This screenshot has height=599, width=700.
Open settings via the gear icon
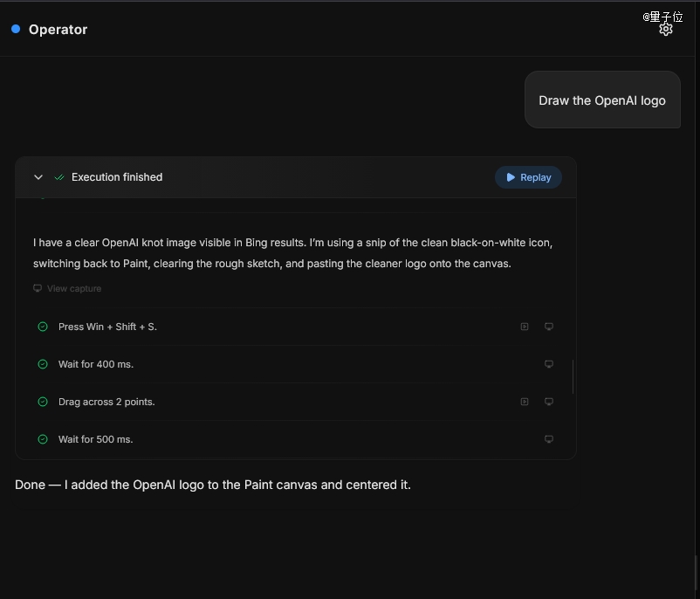coord(666,30)
